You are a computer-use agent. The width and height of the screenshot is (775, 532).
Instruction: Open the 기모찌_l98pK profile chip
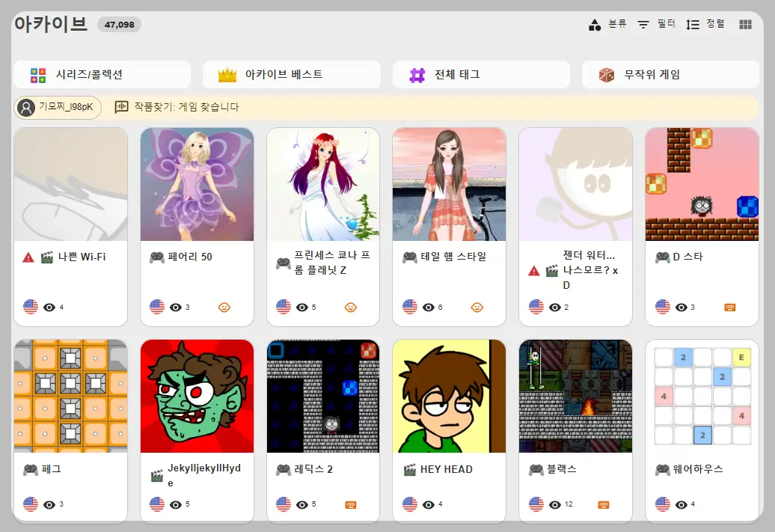58,107
